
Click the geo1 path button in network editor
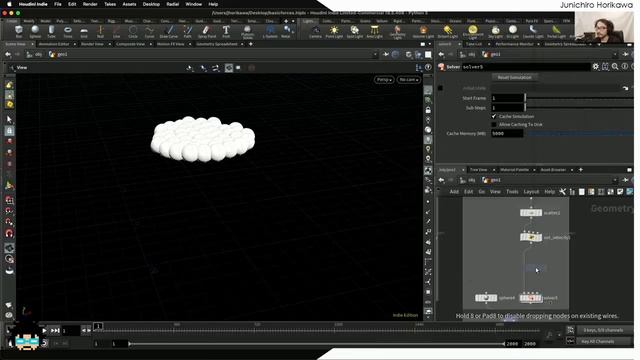click(491, 180)
